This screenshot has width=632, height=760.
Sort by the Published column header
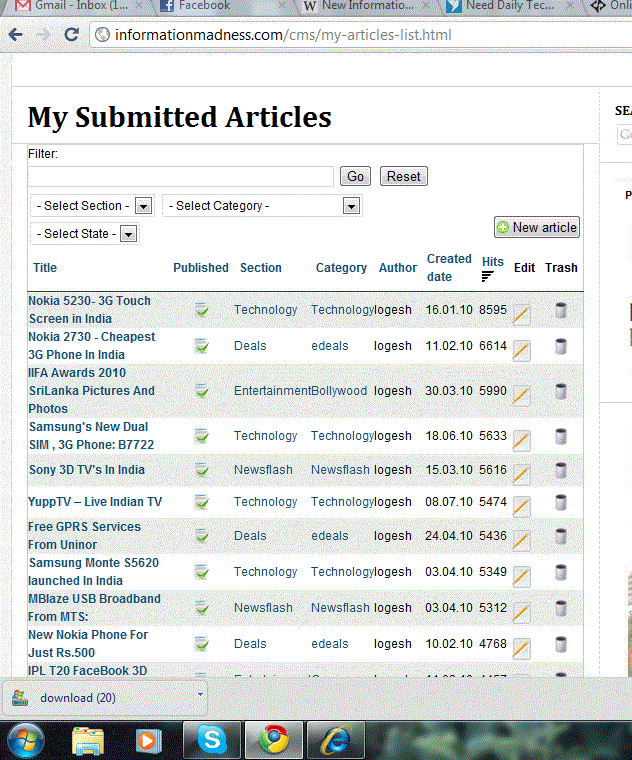pyautogui.click(x=201, y=268)
